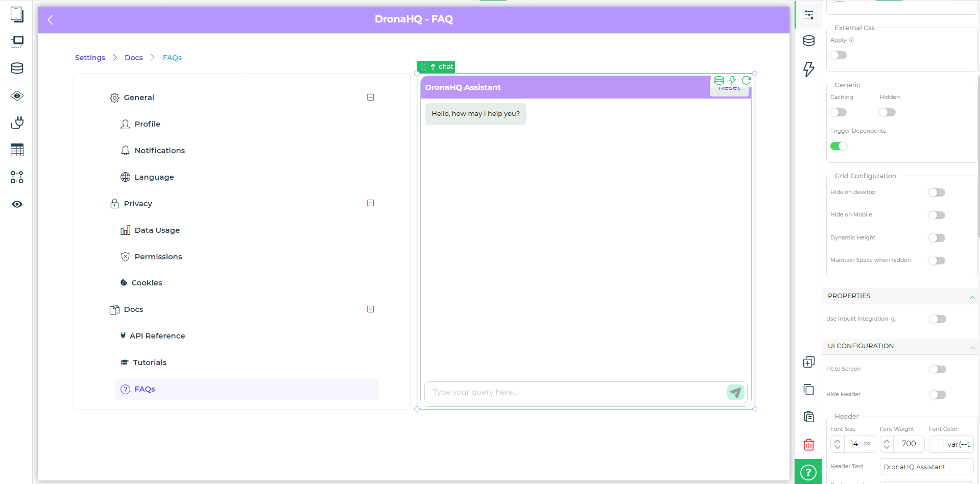The height and width of the screenshot is (484, 980).
Task: Go back with the header arrow
Action: point(50,19)
